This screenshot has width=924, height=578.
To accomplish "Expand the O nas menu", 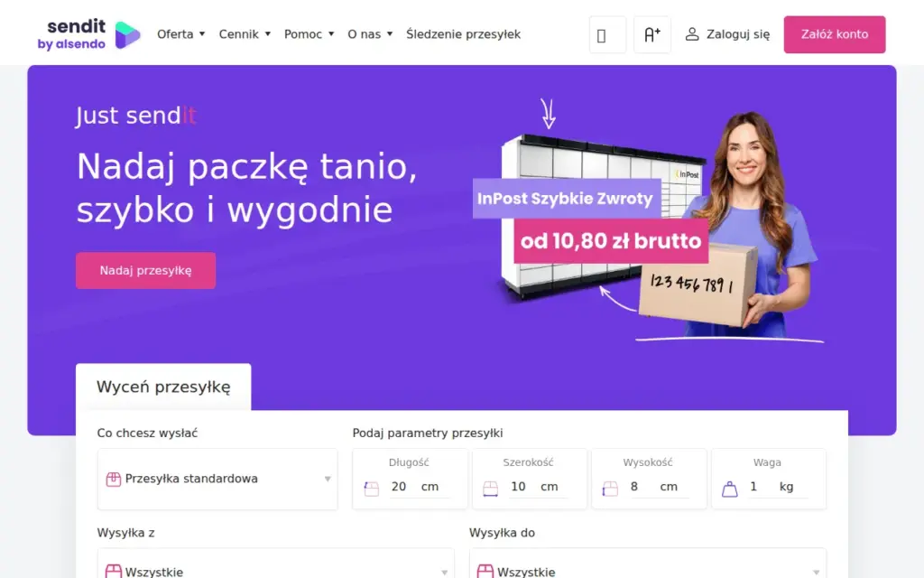I will point(370,34).
